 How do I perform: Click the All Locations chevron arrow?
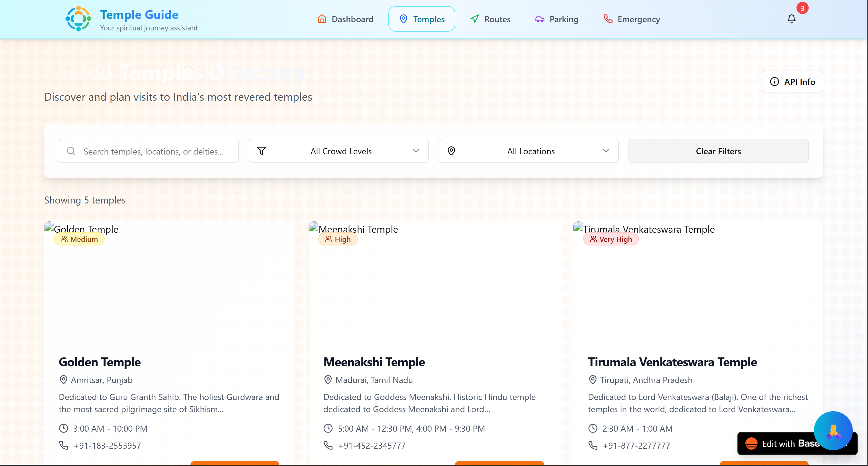point(606,151)
